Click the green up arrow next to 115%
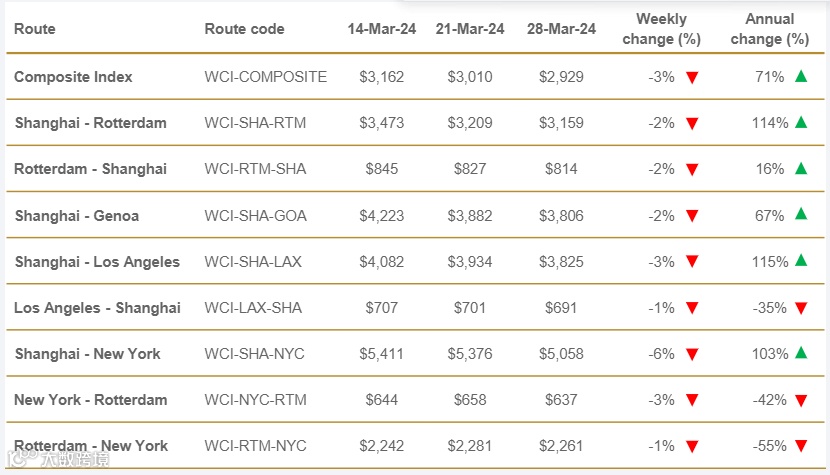The image size is (830, 475). pos(801,261)
